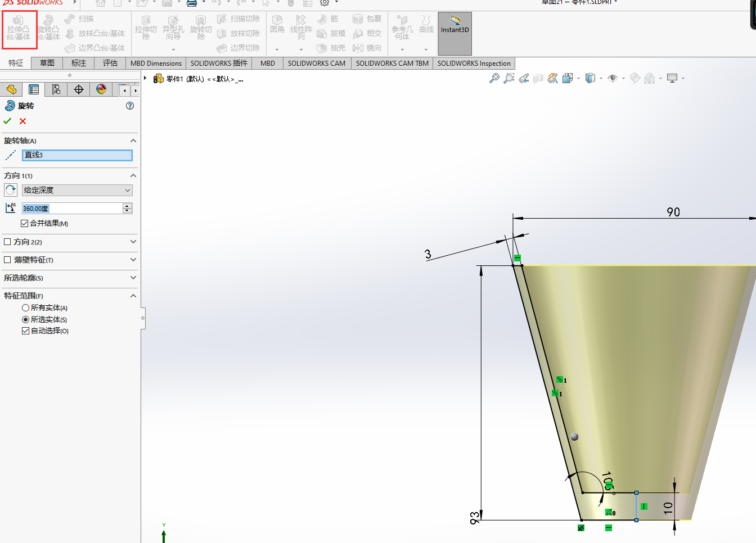Screen dimensions: 756x543
Task: Select the 边界切除 boundary cut tool
Action: [238, 48]
